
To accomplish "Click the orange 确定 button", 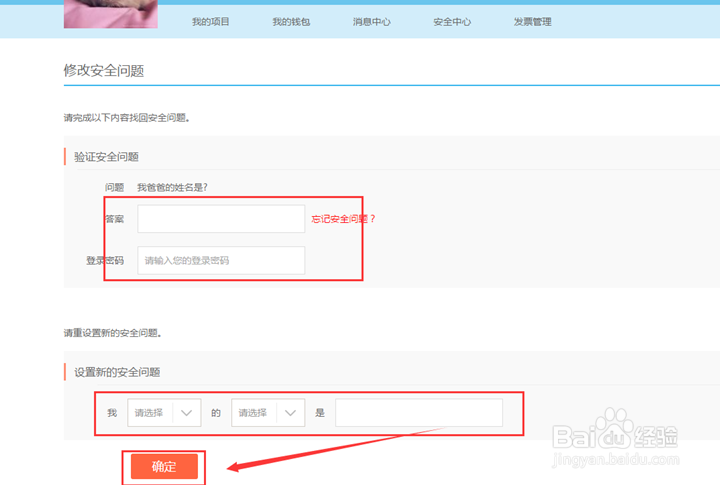I will [x=164, y=466].
